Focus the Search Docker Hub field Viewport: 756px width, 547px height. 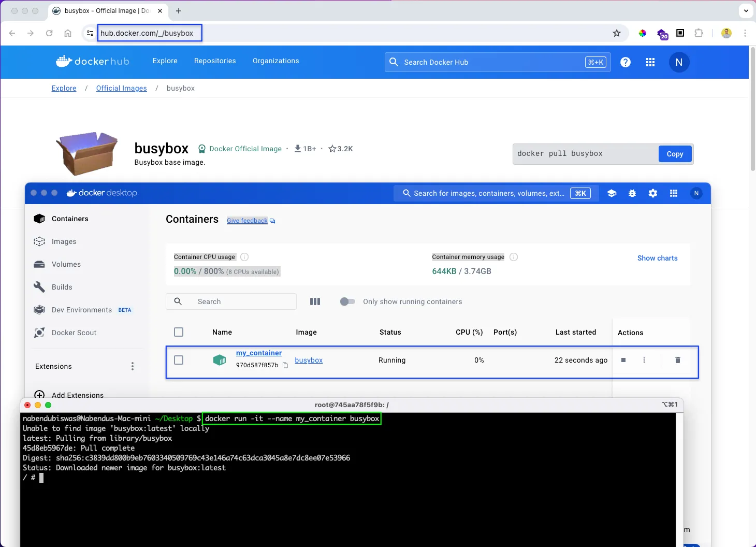tap(498, 62)
